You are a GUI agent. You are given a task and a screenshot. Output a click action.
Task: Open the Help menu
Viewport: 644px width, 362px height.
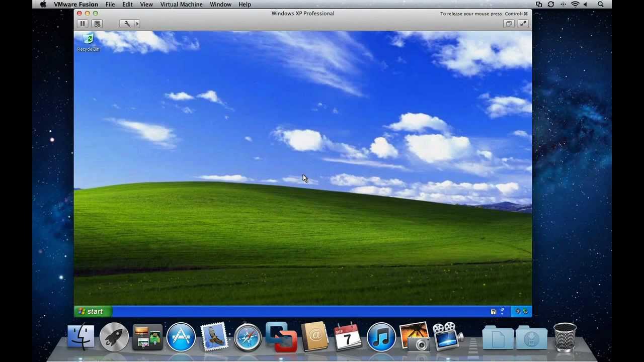tap(245, 5)
